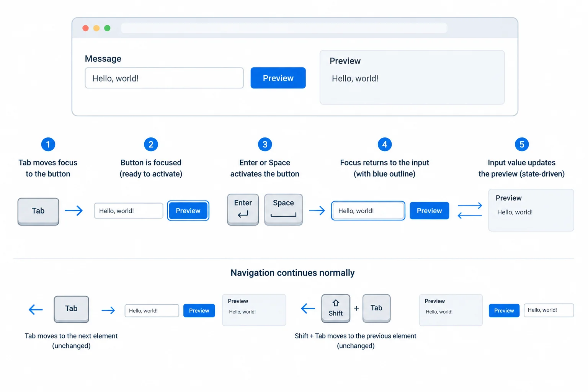Viewport: 588px width, 392px height.
Task: Click the red close dot in the browser mockup
Action: tap(86, 28)
